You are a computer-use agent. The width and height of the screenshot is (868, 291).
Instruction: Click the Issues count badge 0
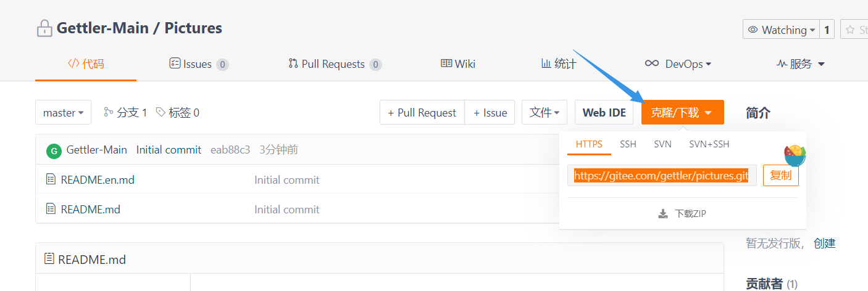[222, 64]
